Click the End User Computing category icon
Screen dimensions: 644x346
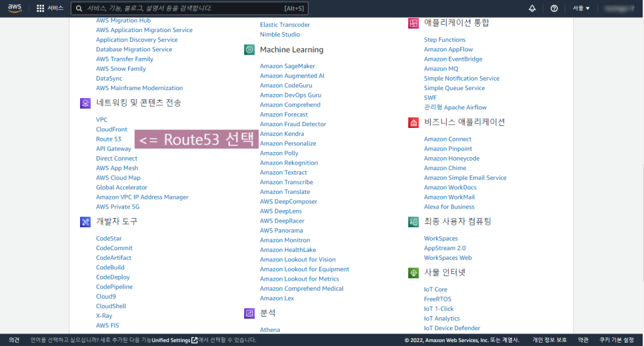(x=413, y=222)
